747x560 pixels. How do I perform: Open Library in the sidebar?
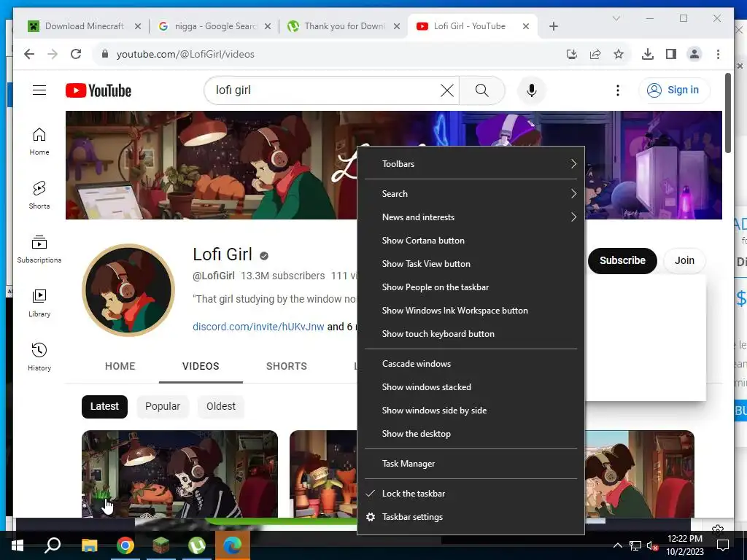point(39,303)
